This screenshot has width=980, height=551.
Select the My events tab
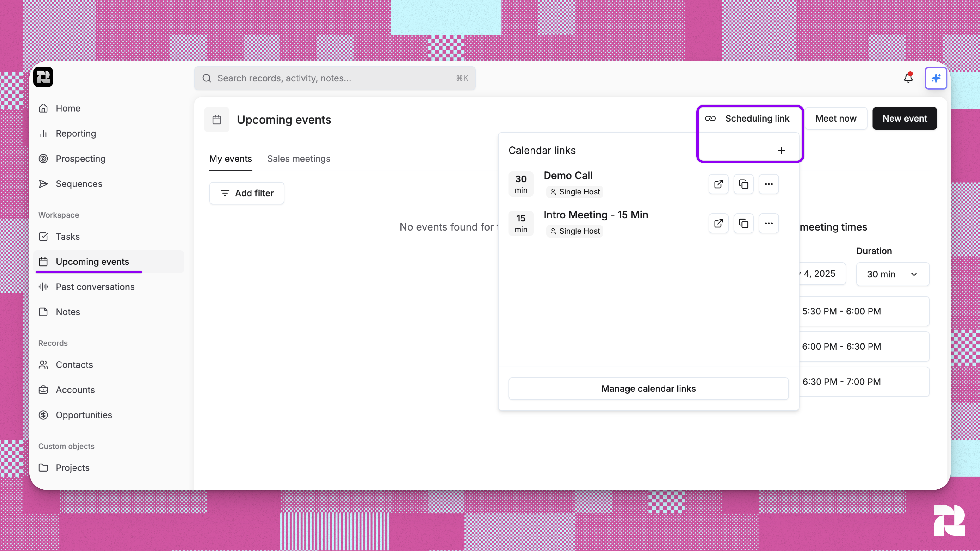230,159
